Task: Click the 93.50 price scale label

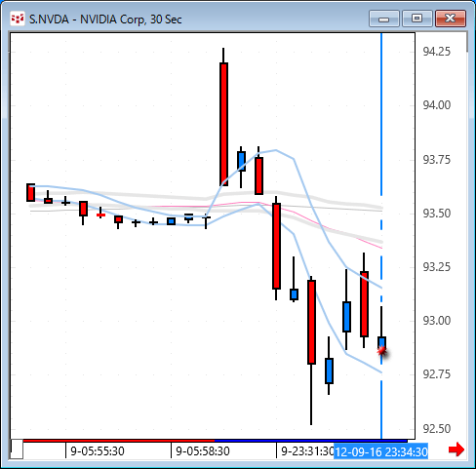Action: [x=437, y=214]
